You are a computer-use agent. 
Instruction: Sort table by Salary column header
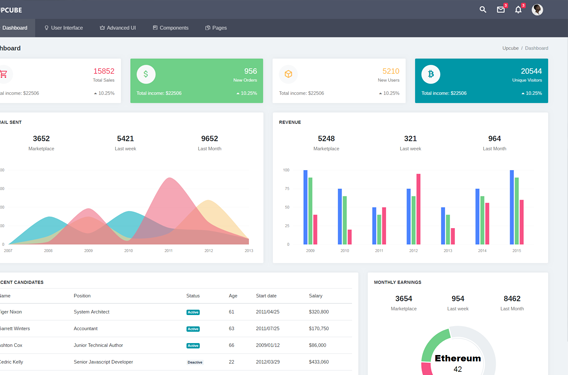tap(316, 296)
